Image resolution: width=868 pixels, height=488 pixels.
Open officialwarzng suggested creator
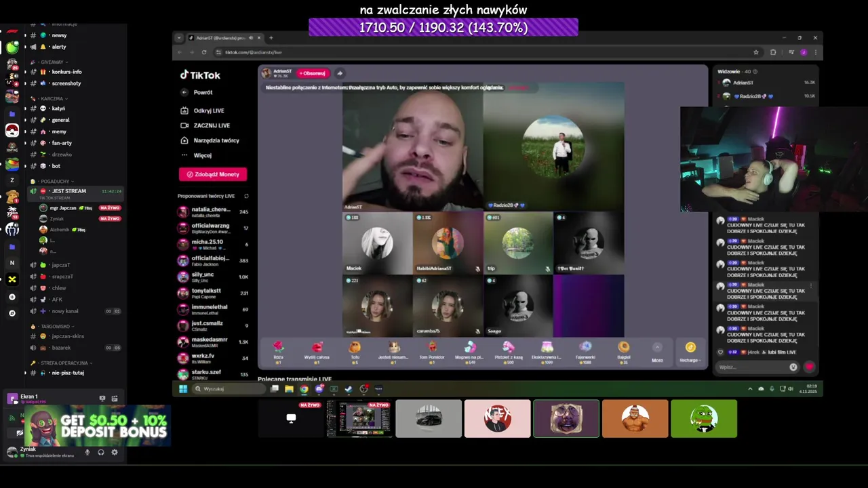(214, 228)
